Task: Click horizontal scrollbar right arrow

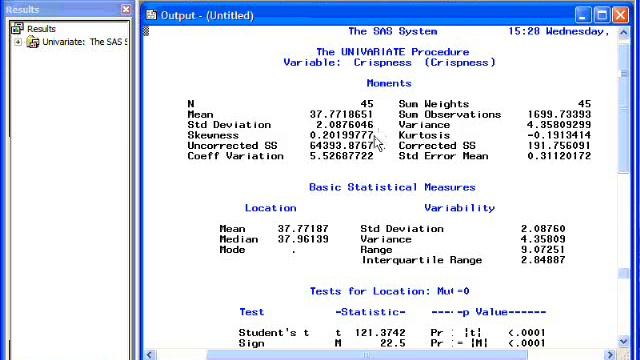Action: tap(611, 355)
